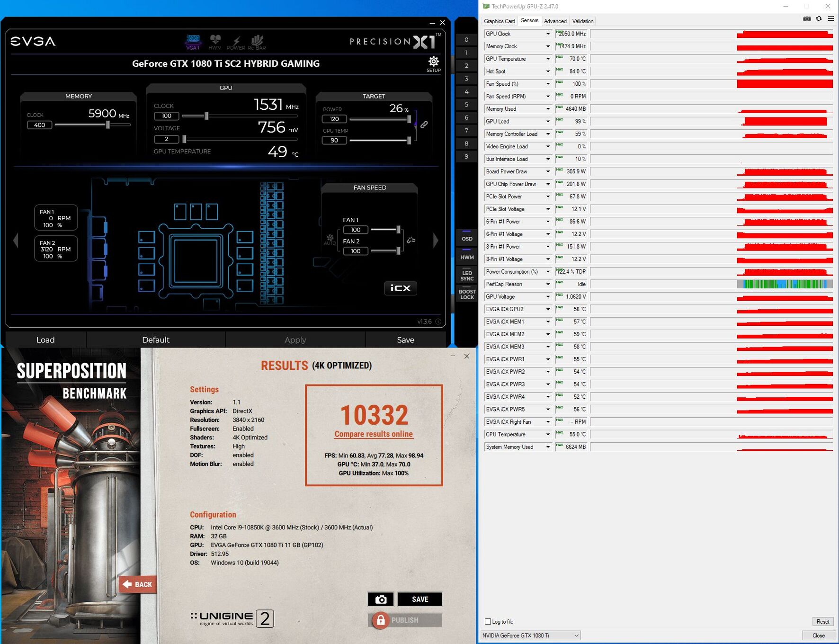Toggle the power and temp target link icon
This screenshot has height=644, width=839.
click(x=424, y=125)
